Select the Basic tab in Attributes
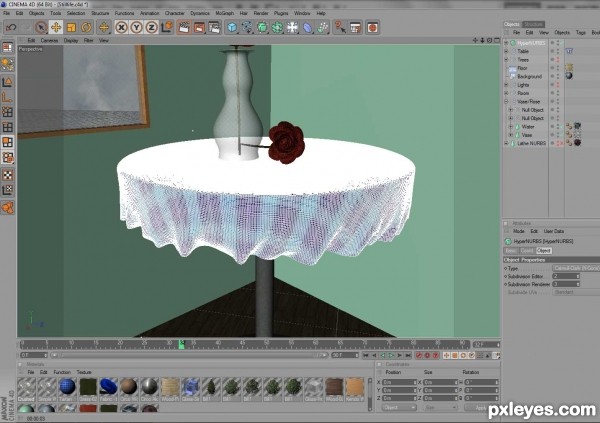 511,251
